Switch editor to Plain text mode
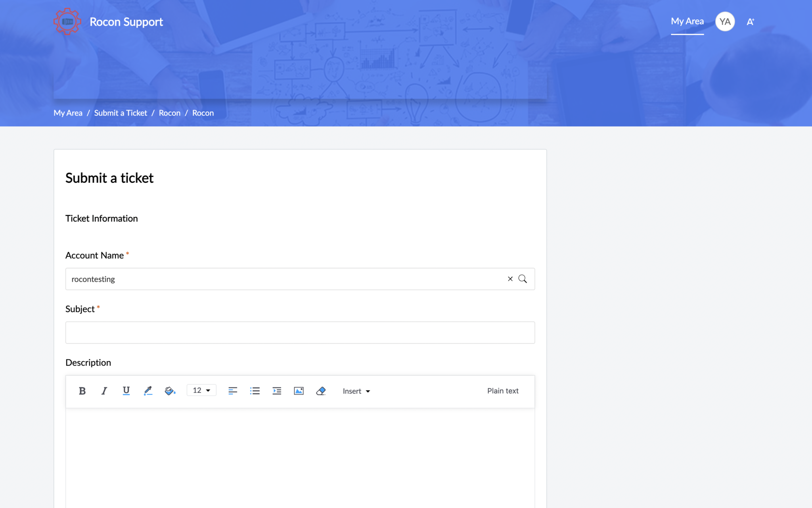 pos(503,391)
